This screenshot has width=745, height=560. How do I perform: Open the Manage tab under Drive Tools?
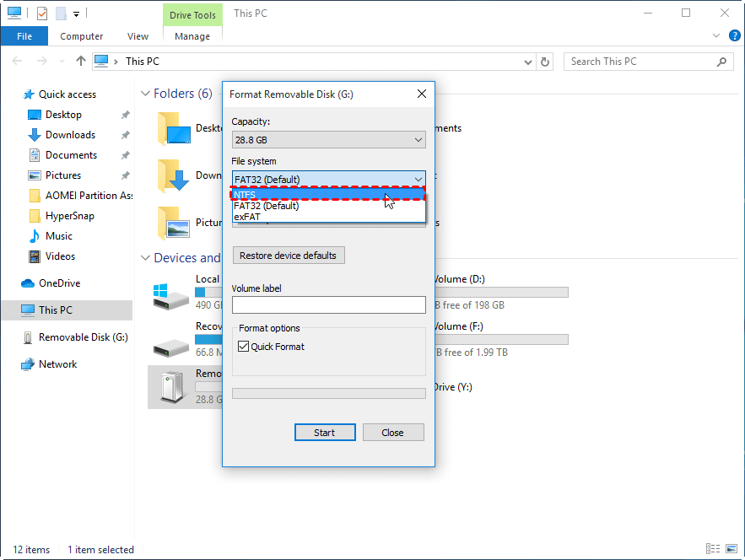(x=192, y=36)
